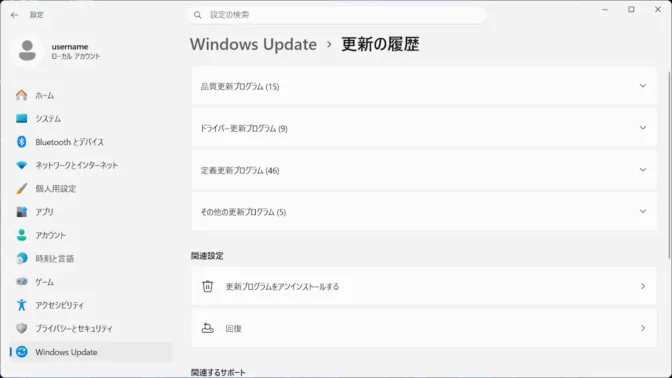Open アクセシビリティ settings page
The height and width of the screenshot is (378, 672).
click(91, 305)
